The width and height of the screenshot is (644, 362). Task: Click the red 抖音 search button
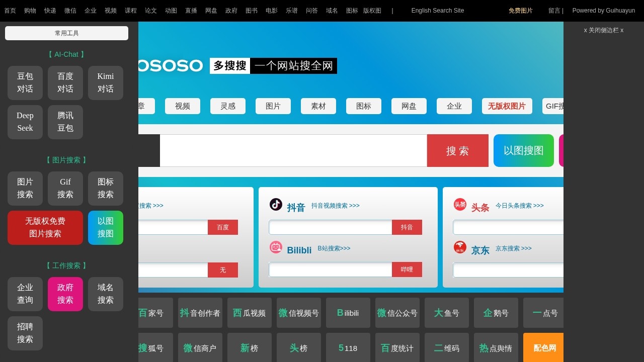(407, 227)
